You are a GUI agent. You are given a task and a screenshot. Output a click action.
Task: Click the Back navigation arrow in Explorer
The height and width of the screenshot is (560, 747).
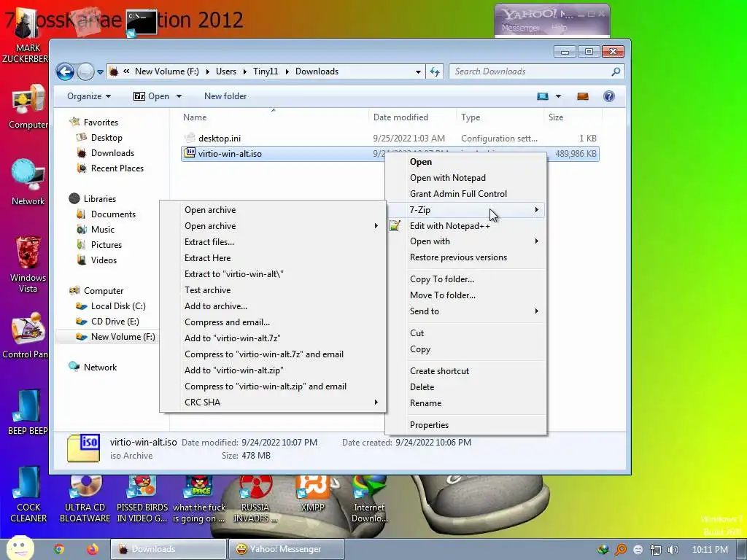[65, 72]
